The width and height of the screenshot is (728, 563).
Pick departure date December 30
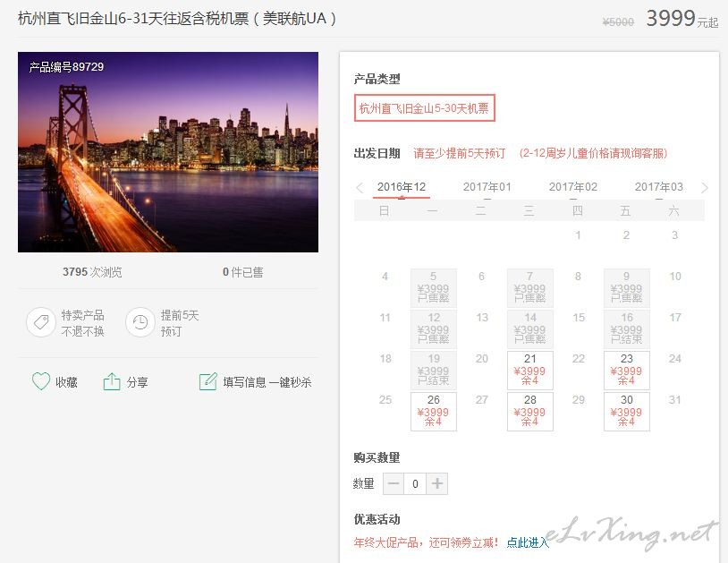pos(626,412)
